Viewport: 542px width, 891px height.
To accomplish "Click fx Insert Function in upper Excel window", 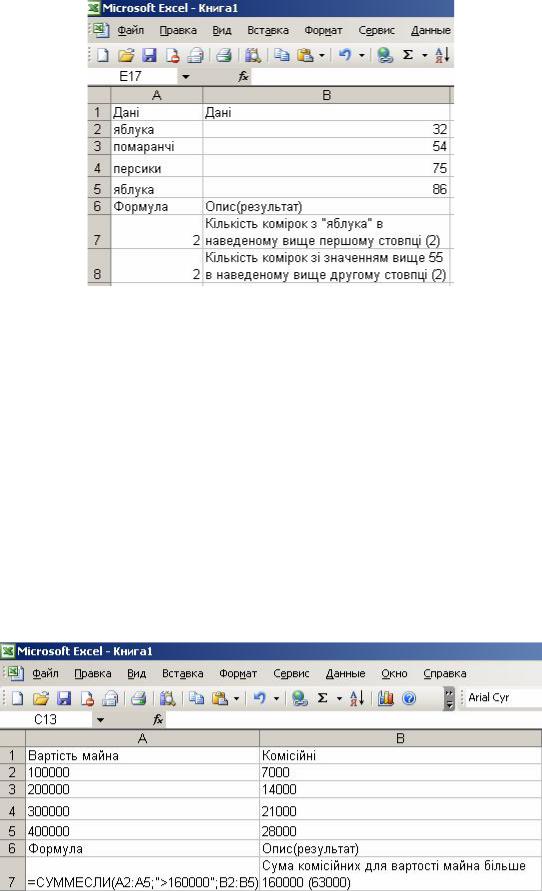I will 243,76.
